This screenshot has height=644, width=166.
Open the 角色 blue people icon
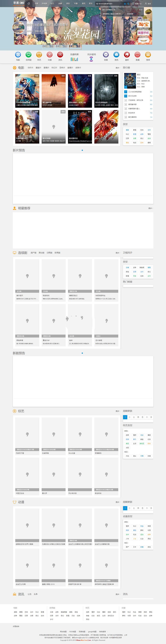pyautogui.click(x=116, y=54)
